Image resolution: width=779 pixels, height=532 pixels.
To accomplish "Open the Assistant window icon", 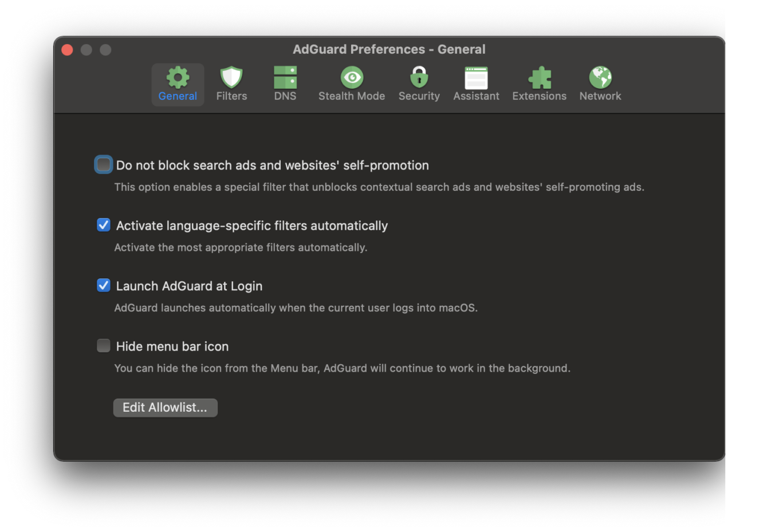I will point(476,78).
